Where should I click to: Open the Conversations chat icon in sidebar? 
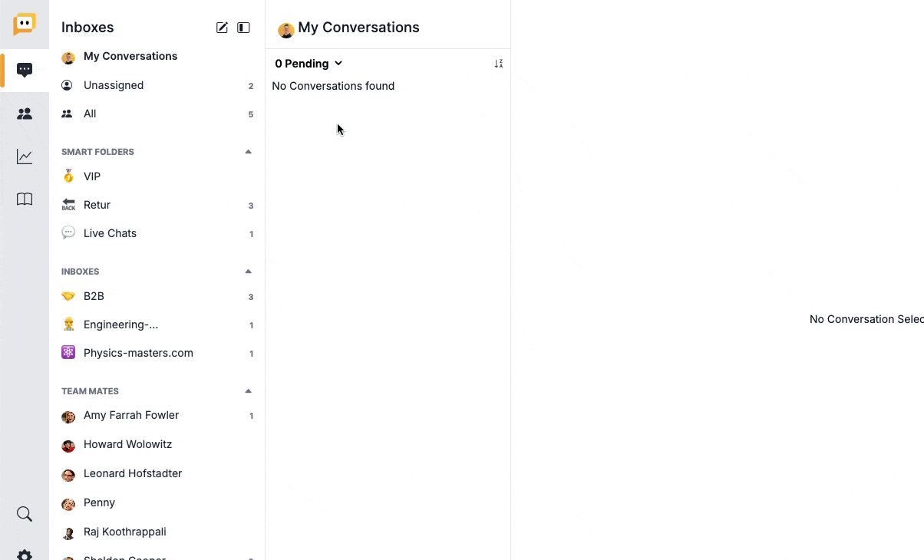(x=25, y=71)
